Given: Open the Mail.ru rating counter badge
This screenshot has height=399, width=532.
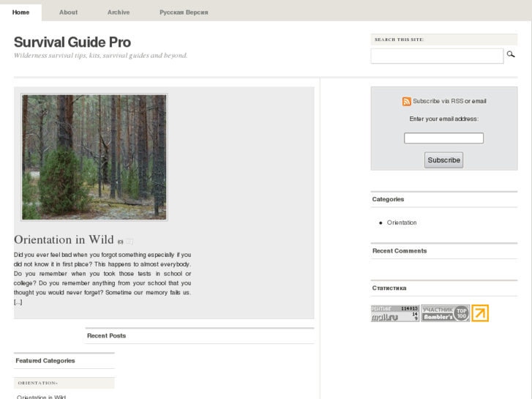Looking at the screenshot, I should [x=394, y=313].
